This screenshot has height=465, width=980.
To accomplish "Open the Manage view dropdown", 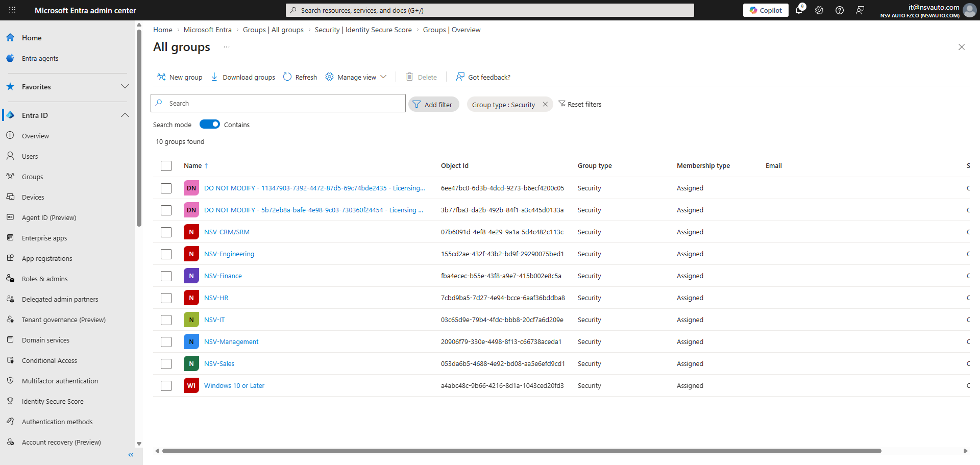I will pos(356,77).
